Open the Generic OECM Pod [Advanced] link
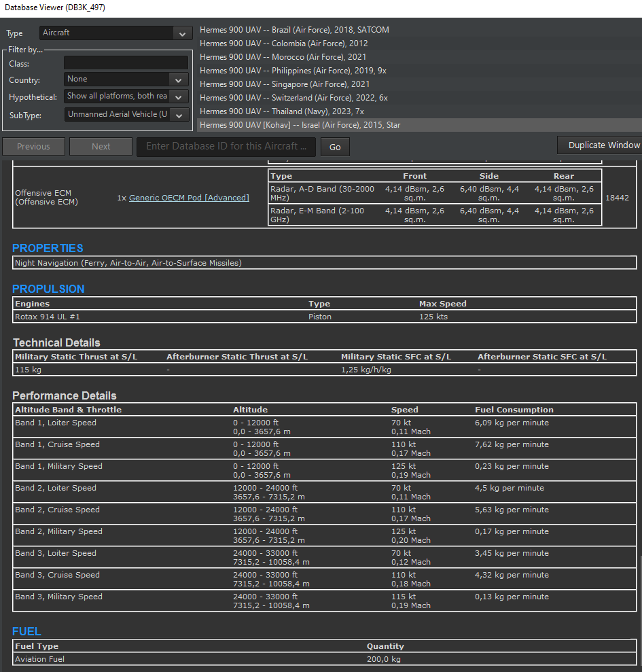This screenshot has width=642, height=672. pos(190,197)
